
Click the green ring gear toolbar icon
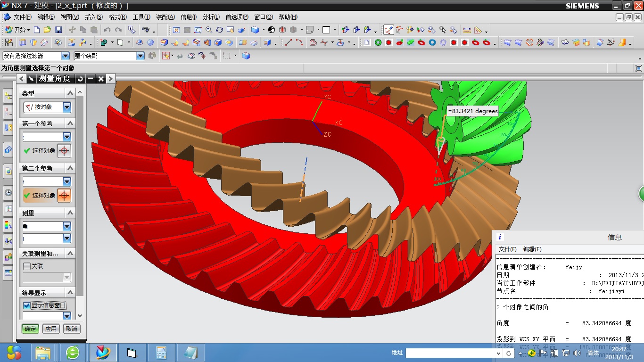click(378, 42)
